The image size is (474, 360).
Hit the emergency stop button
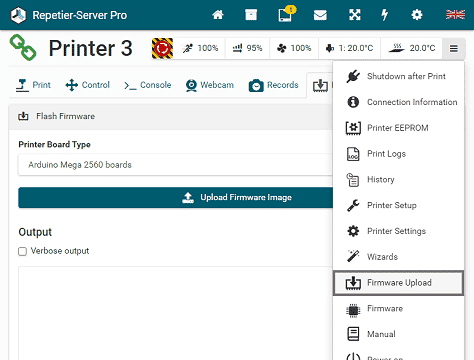click(x=162, y=48)
